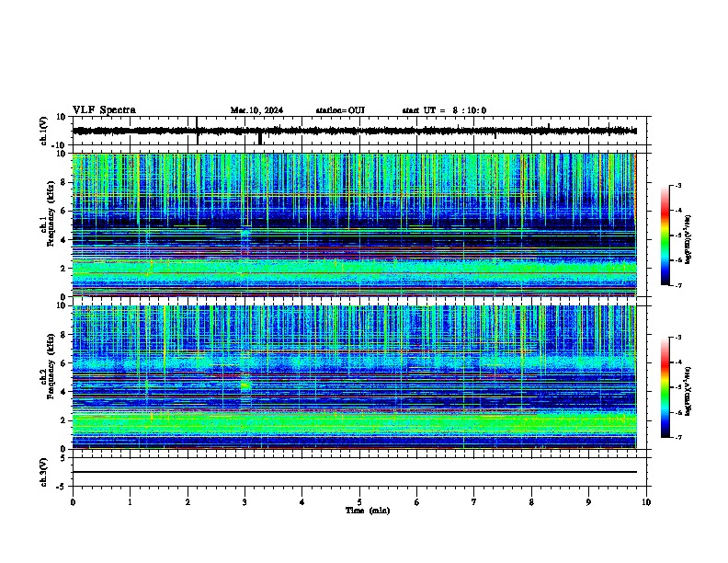This screenshot has height=563, width=728.
Task: Click the "Time (min)" axis title
Action: coord(368,511)
